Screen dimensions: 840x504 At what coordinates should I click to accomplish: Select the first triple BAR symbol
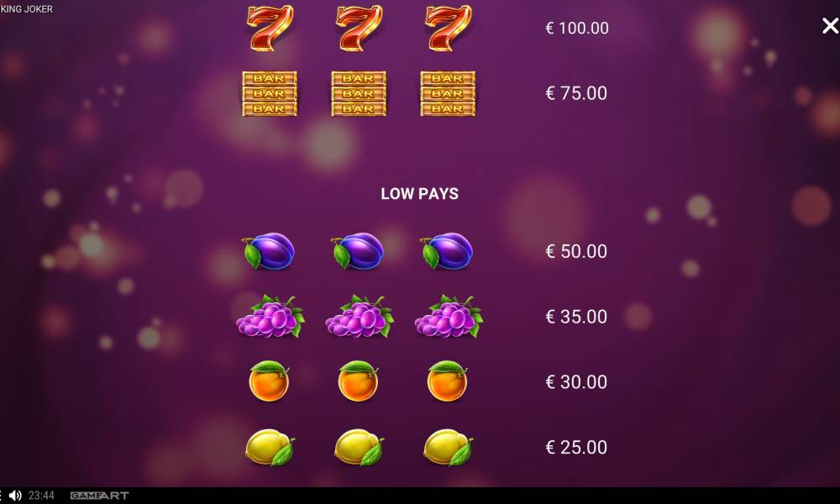tap(270, 94)
